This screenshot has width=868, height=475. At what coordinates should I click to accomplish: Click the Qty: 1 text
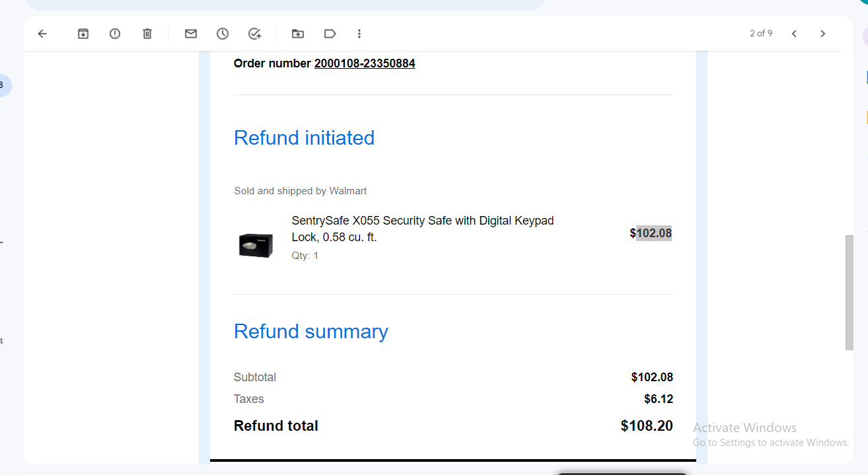tap(305, 256)
